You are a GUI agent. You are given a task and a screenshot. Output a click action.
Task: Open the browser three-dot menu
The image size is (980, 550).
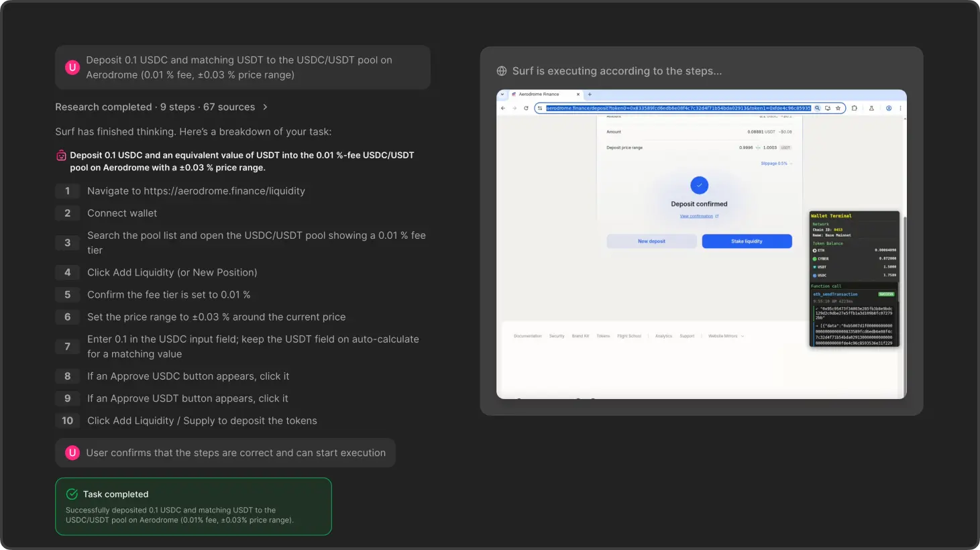900,108
